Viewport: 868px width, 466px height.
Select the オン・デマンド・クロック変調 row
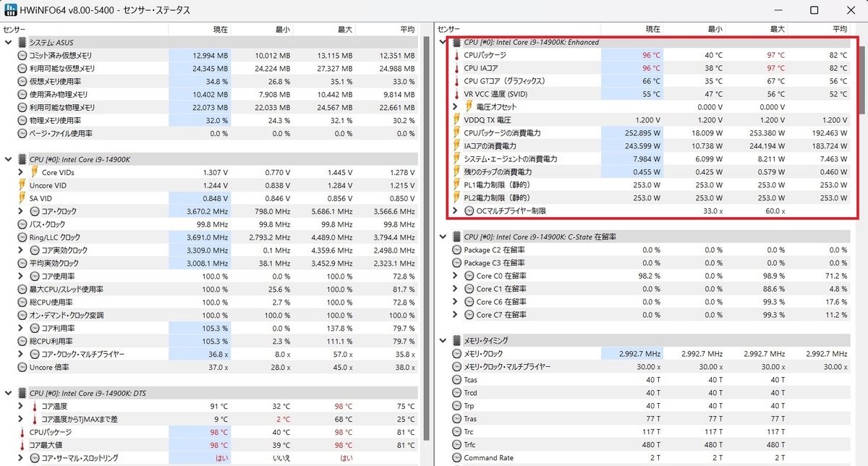pos(210,315)
